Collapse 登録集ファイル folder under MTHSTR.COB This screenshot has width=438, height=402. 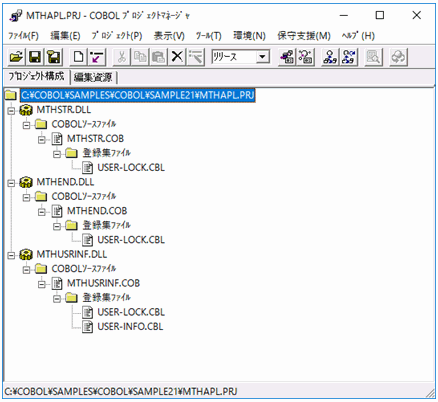(57, 154)
